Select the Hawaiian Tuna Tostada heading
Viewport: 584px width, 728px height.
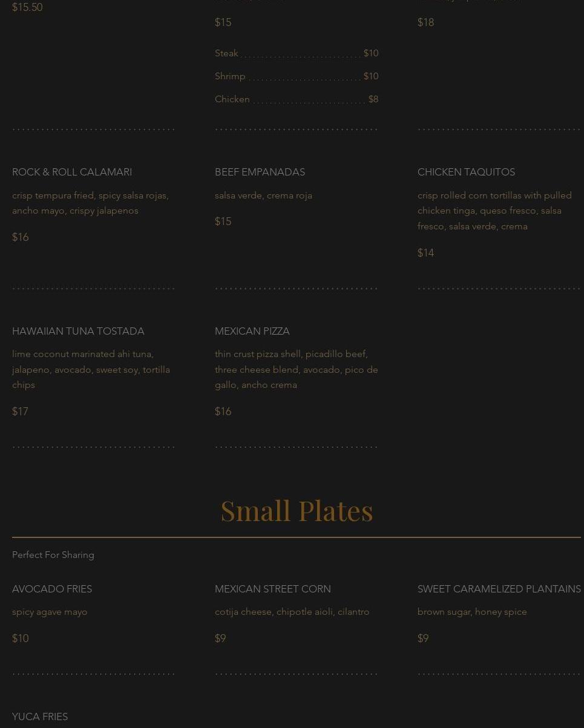pyautogui.click(x=78, y=332)
